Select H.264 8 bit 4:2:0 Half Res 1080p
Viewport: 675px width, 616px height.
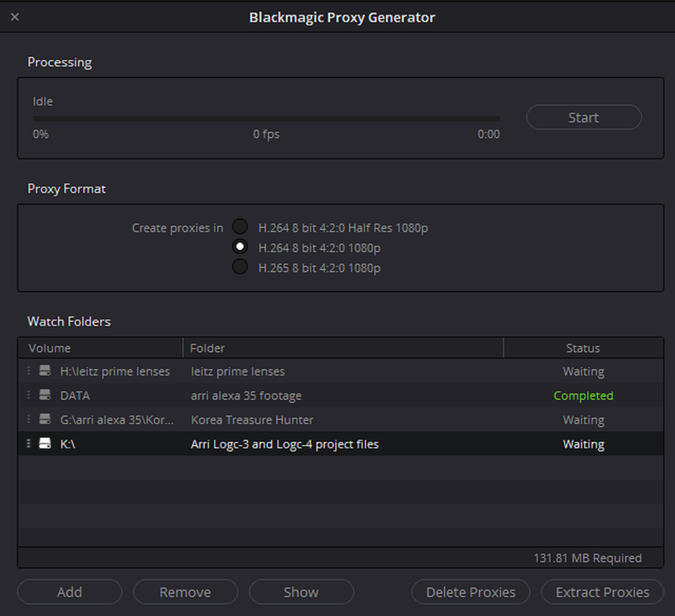pyautogui.click(x=241, y=227)
